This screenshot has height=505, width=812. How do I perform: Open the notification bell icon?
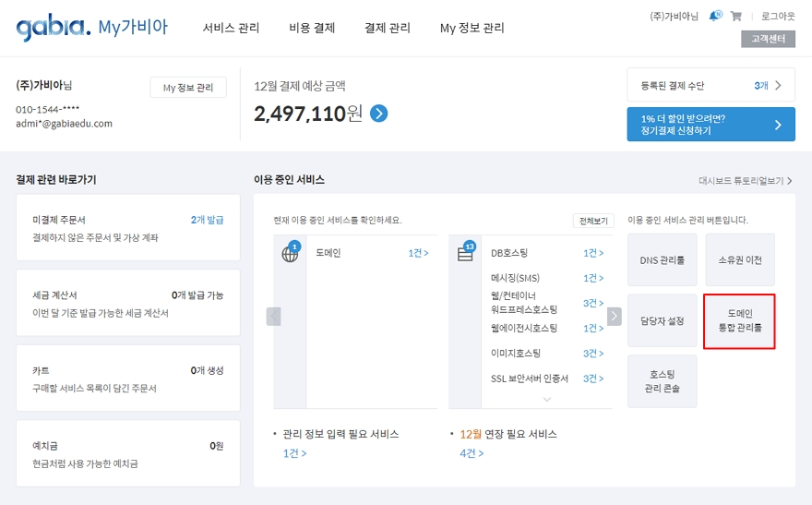715,16
